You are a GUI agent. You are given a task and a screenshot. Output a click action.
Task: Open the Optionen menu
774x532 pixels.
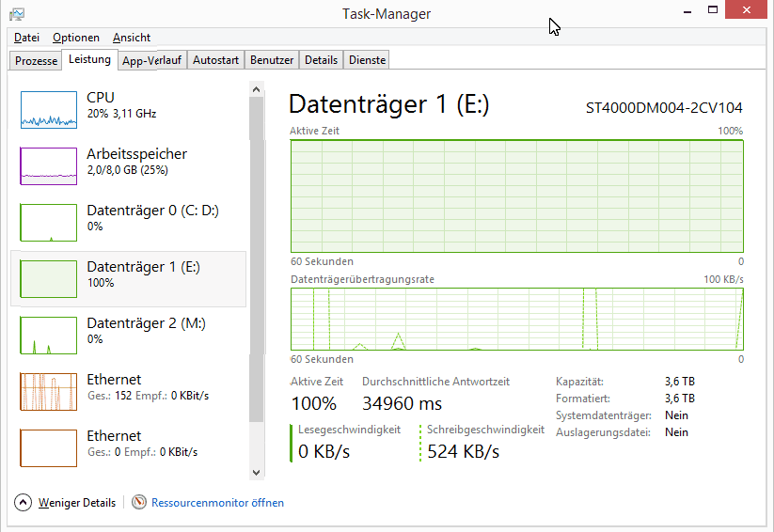pyautogui.click(x=76, y=38)
